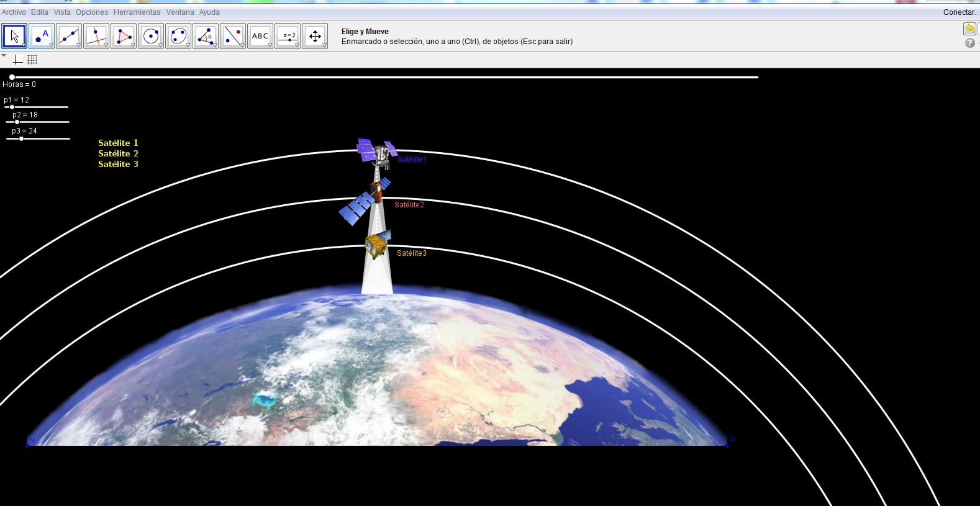Expand the style bar triangle beside axes icon
This screenshot has height=506, width=980.
click(x=4, y=56)
